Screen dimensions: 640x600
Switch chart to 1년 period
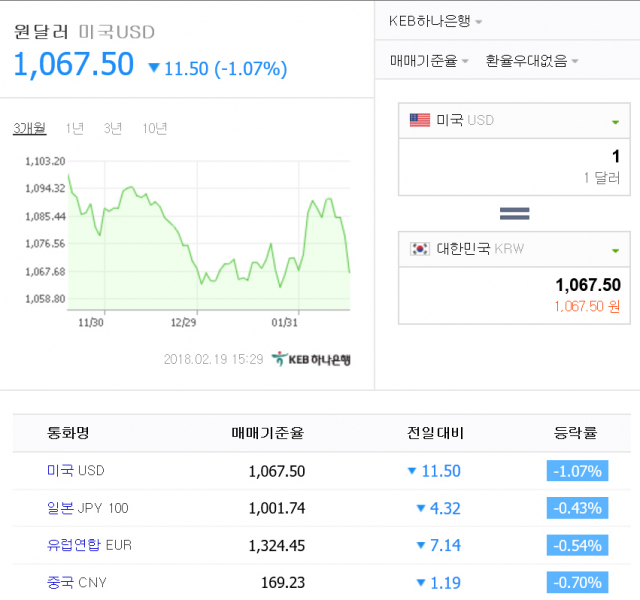tap(75, 129)
